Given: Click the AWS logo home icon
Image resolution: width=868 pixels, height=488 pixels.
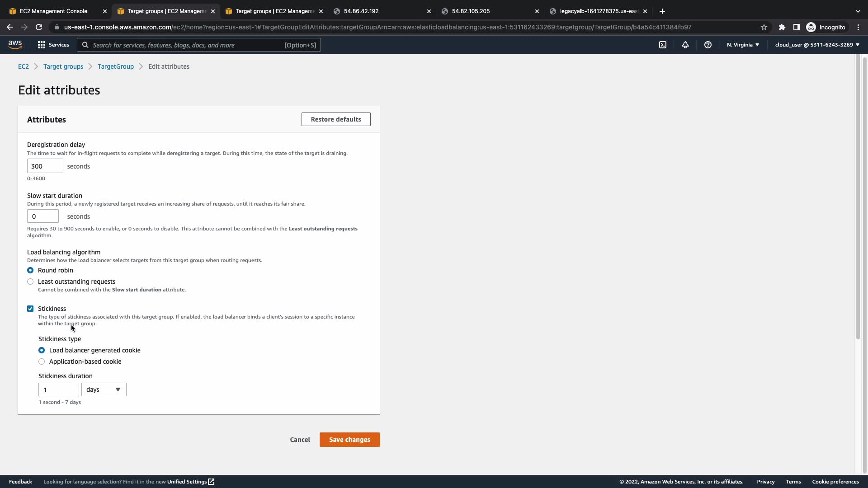Looking at the screenshot, I should point(15,45).
